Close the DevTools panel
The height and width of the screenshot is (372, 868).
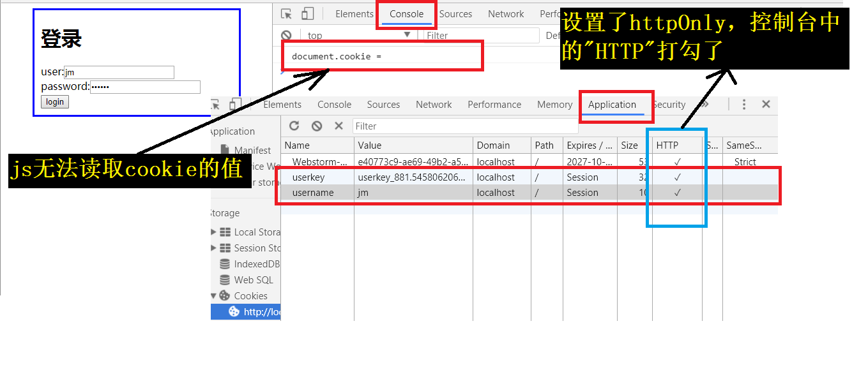766,105
